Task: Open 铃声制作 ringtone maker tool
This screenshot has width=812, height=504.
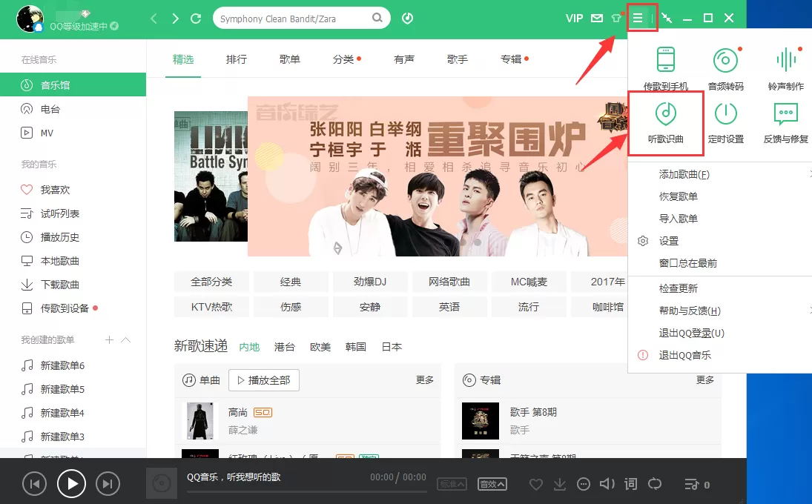Action: [785, 69]
